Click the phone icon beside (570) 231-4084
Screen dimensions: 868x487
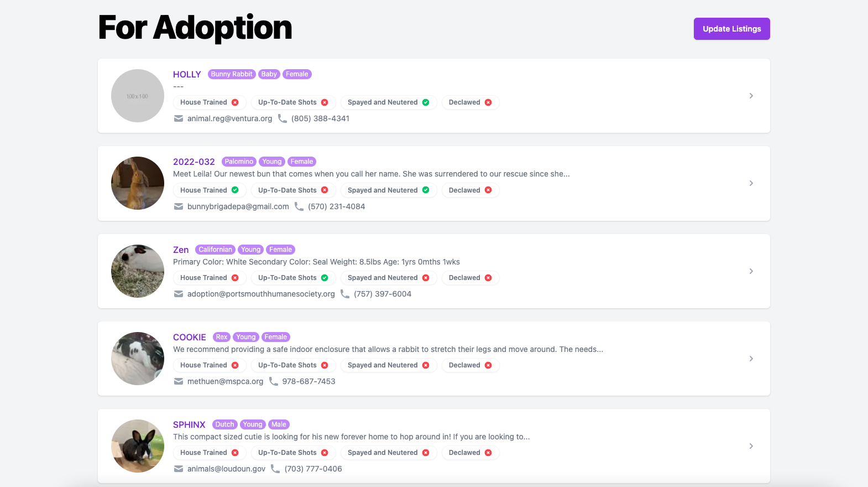(299, 206)
